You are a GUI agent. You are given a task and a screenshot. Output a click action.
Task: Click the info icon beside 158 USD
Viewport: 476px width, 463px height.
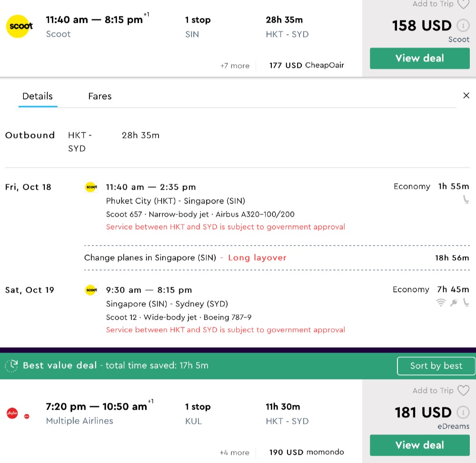462,25
